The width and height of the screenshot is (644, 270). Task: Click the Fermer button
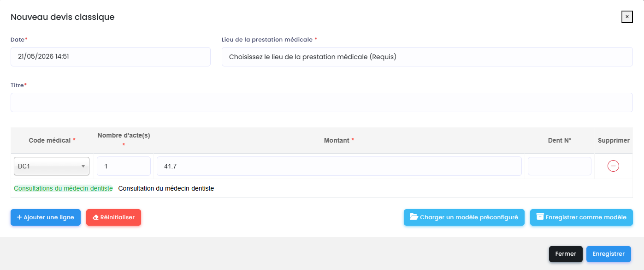coord(566,254)
